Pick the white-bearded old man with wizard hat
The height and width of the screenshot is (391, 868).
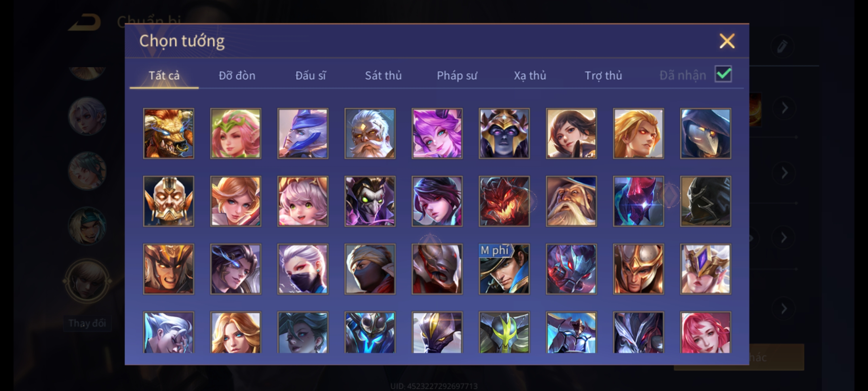coord(571,201)
